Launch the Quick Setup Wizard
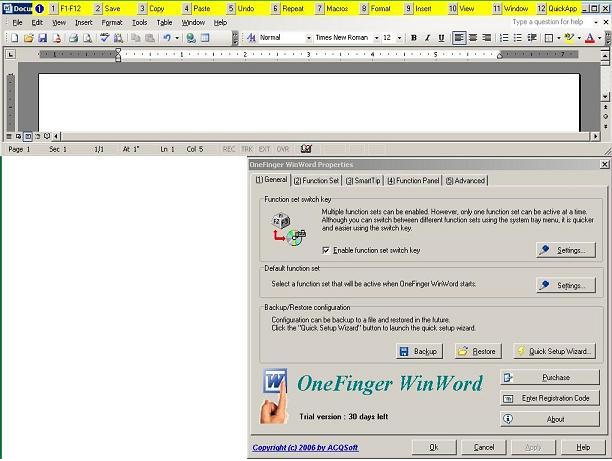 554,351
